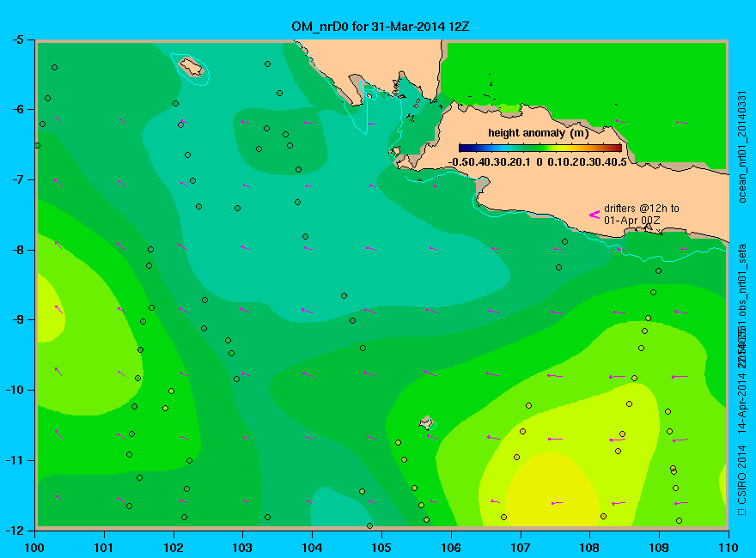The height and width of the screenshot is (558, 756).
Task: Click the height anomaly color bar
Action: [540, 148]
